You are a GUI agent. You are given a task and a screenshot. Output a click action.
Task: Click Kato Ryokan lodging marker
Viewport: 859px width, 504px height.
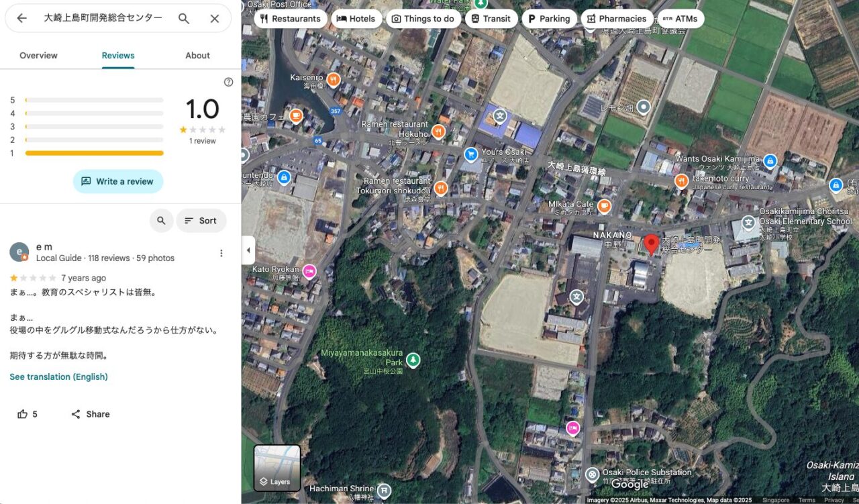[x=309, y=271]
